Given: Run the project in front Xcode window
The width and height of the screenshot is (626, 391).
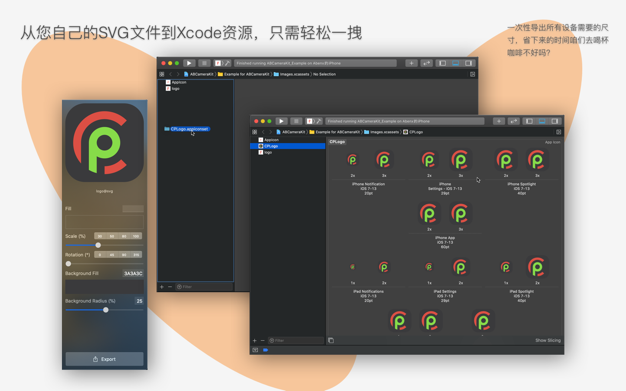Looking at the screenshot, I should (x=281, y=121).
